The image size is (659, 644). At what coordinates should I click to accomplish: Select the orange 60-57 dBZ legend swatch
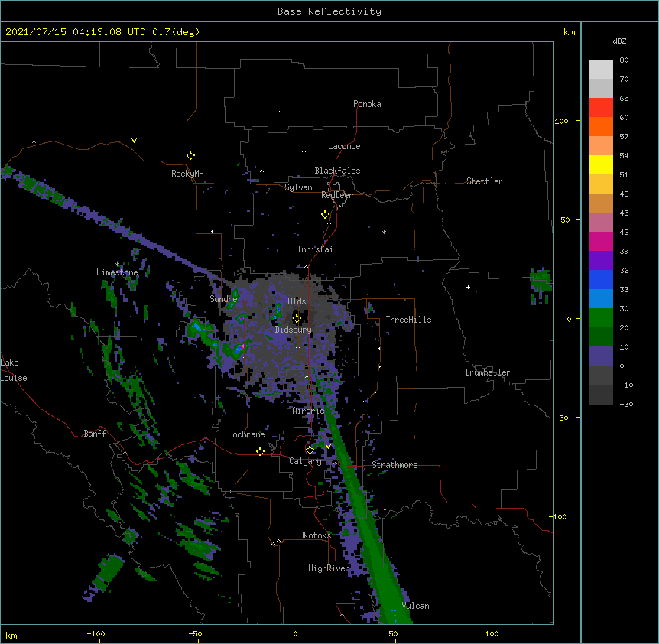click(601, 126)
